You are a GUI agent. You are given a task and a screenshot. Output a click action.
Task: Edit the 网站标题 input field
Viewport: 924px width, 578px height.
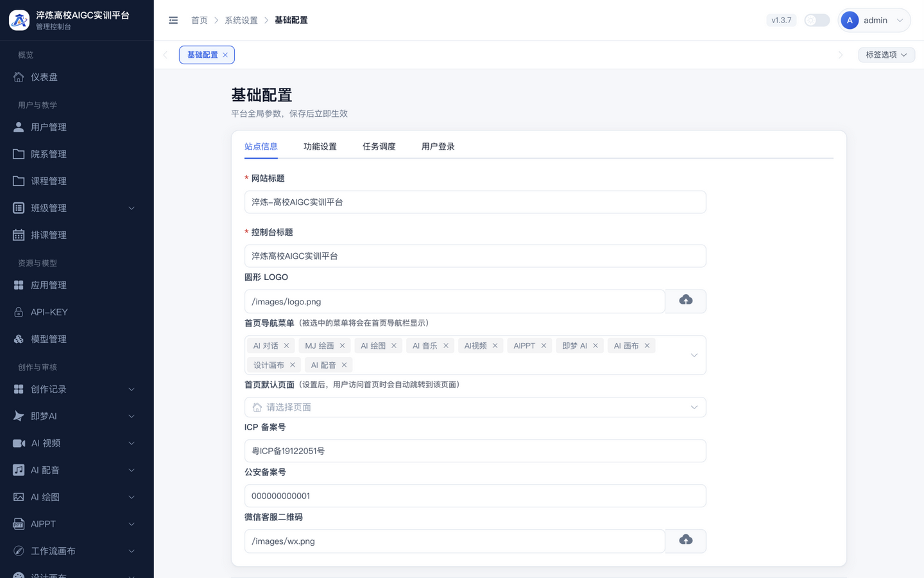[475, 202]
